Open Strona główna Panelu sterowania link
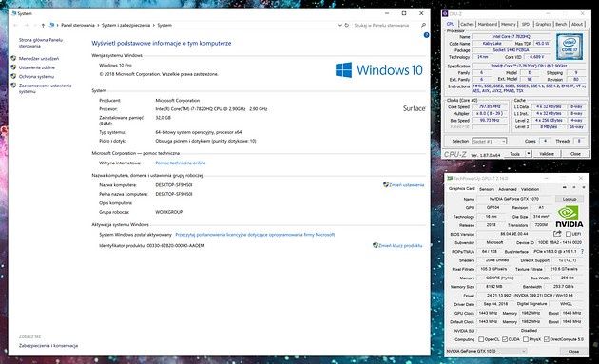The height and width of the screenshot is (364, 599). coord(41,43)
